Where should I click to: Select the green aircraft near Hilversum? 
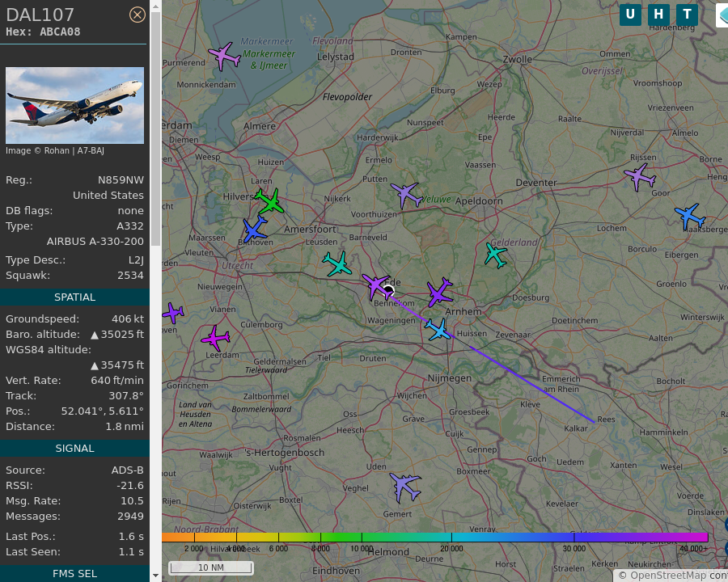pos(269,201)
